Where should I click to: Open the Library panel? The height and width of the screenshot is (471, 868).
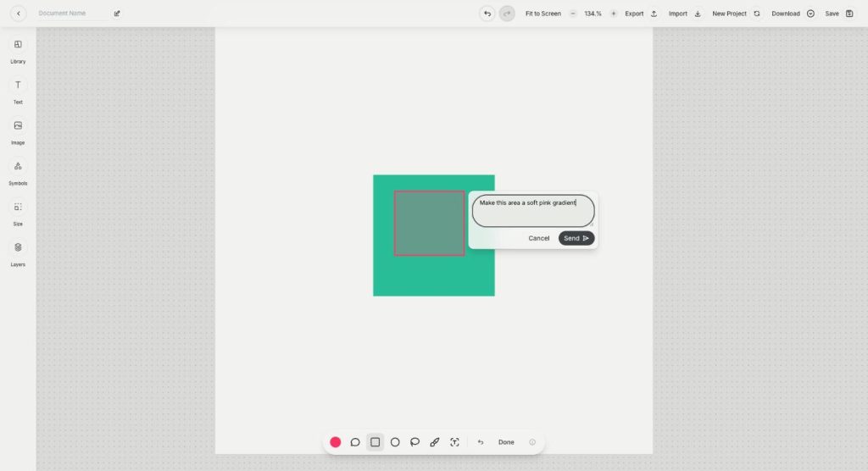tap(18, 52)
